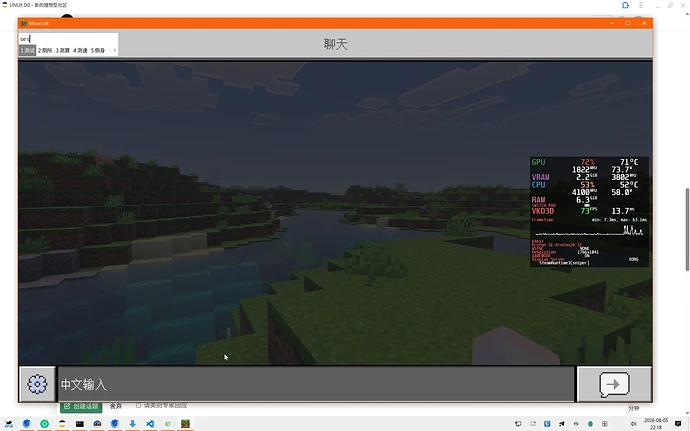Click the blue shield tray icon
The width and height of the screenshot is (690, 431).
pos(547,424)
